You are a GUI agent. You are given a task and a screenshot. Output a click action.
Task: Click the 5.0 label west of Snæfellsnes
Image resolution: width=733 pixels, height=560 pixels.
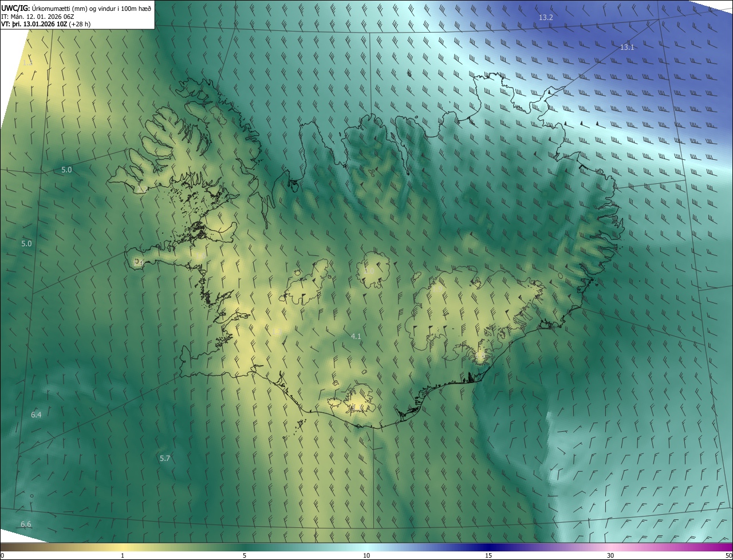coord(26,244)
